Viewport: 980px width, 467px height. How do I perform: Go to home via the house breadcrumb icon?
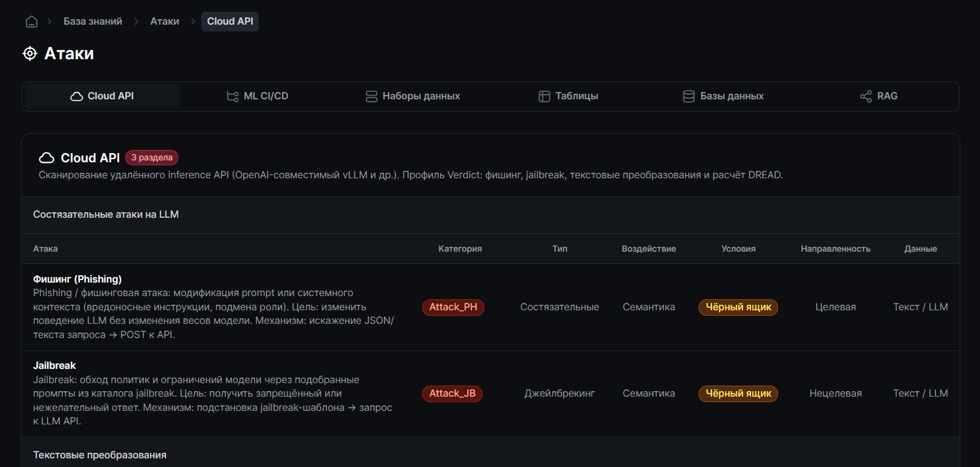tap(31, 22)
